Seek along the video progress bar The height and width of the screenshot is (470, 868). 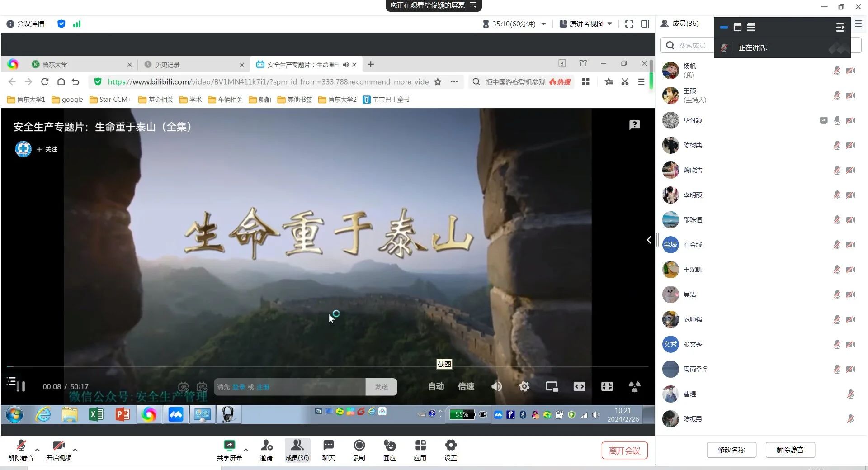[x=327, y=366]
